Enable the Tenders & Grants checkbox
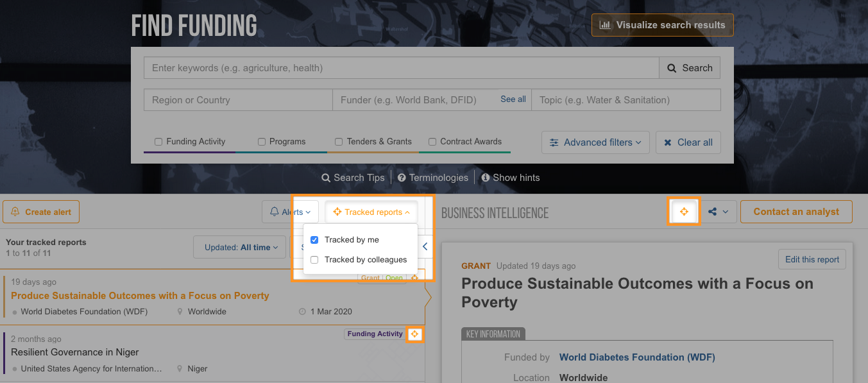868x383 pixels. click(338, 142)
